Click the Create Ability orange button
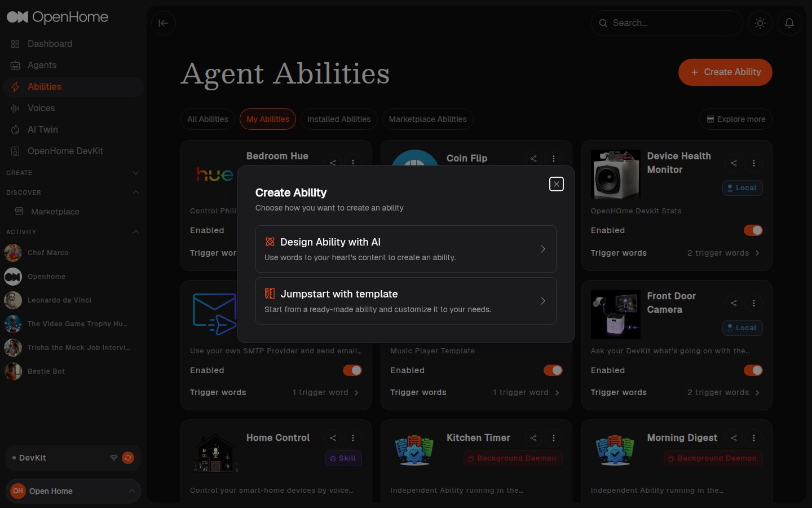The image size is (812, 508). [725, 72]
